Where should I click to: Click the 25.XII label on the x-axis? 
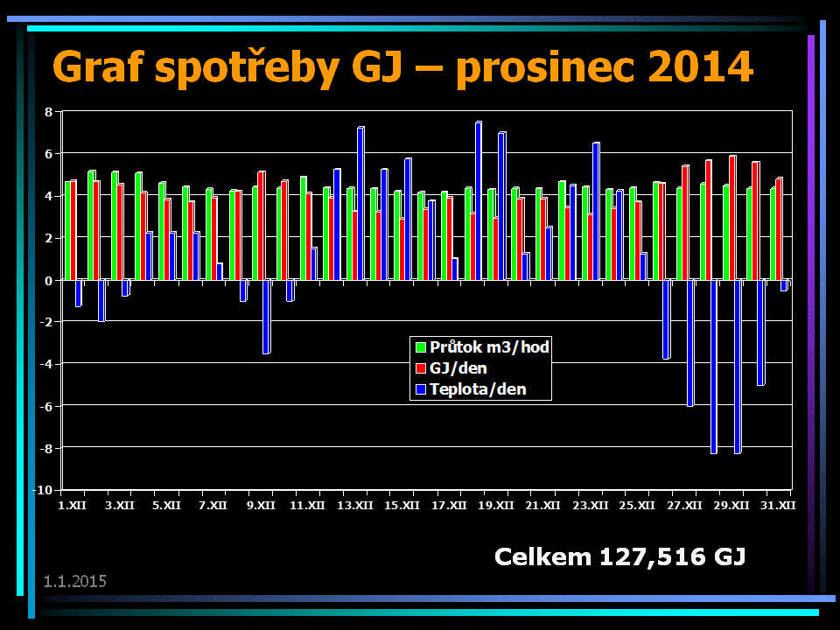coord(638,506)
